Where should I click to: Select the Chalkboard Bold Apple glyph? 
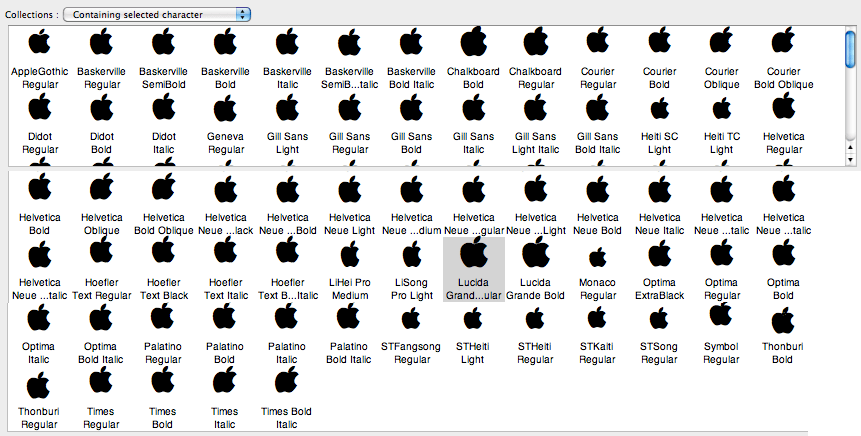[473, 41]
